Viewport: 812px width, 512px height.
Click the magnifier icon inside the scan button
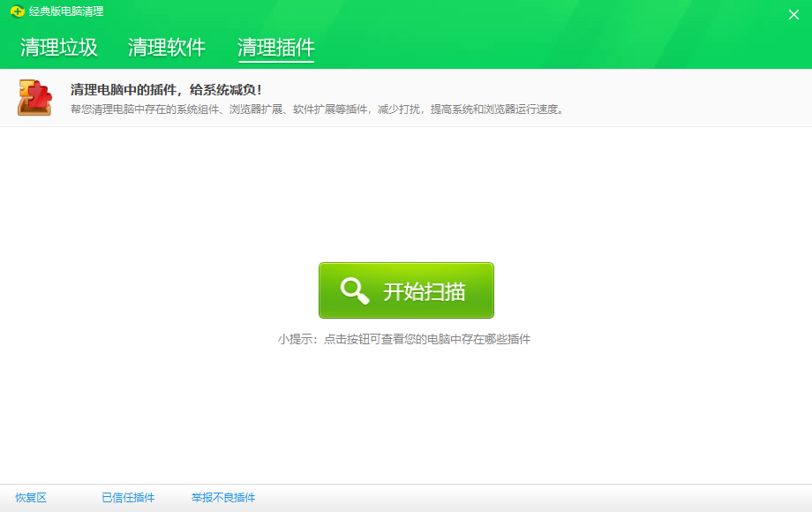coord(356,290)
